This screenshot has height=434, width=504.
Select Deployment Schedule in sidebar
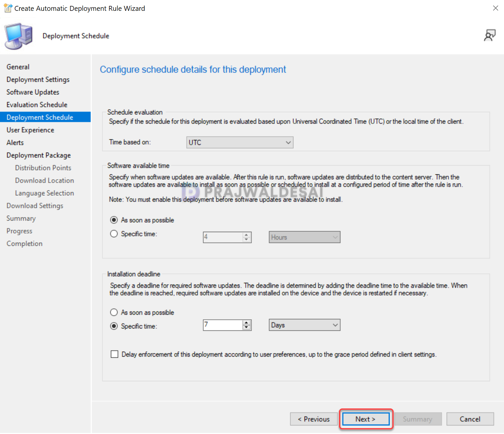click(45, 117)
